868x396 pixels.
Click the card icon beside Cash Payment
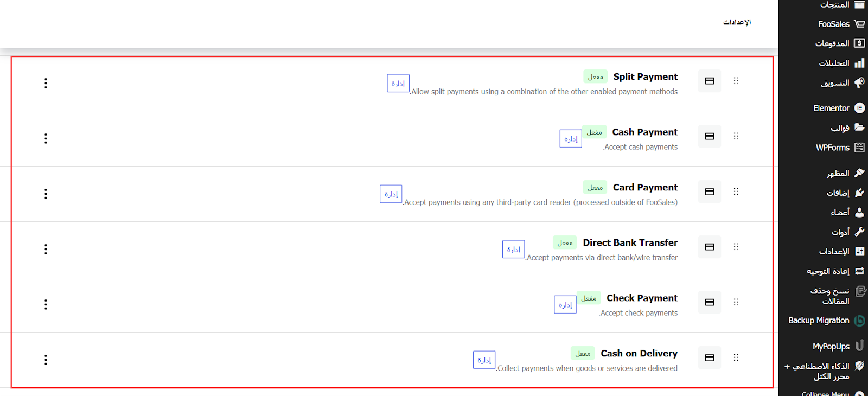pyautogui.click(x=710, y=136)
